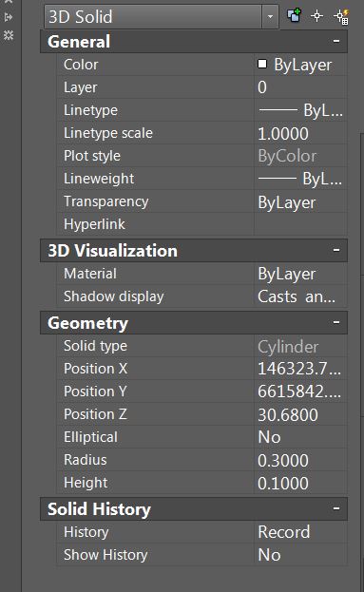The height and width of the screenshot is (592, 364).
Task: Edit the Position Y value 6615842...
Action: 300,391
